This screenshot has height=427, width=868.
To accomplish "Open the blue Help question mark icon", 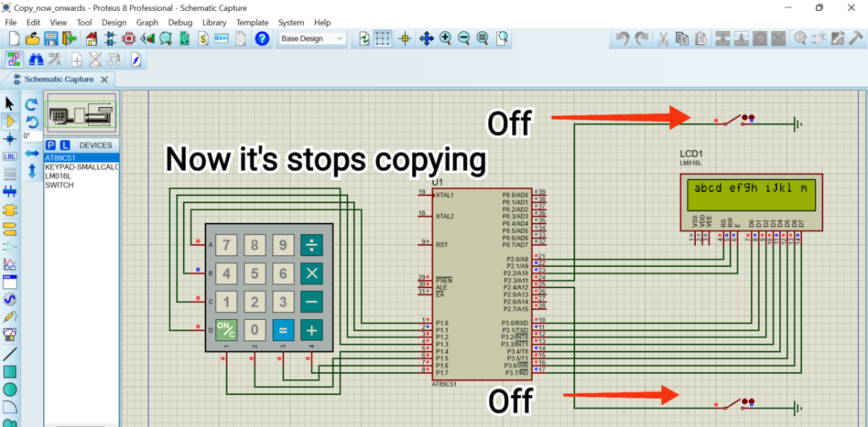I will (x=262, y=39).
